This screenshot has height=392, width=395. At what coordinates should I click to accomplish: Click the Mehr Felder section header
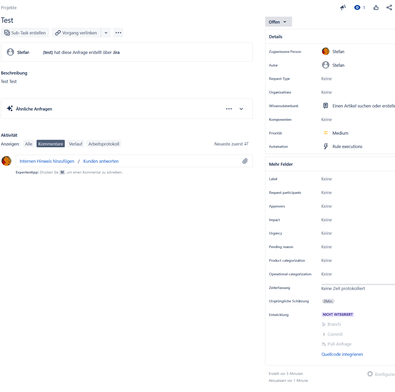click(x=281, y=164)
